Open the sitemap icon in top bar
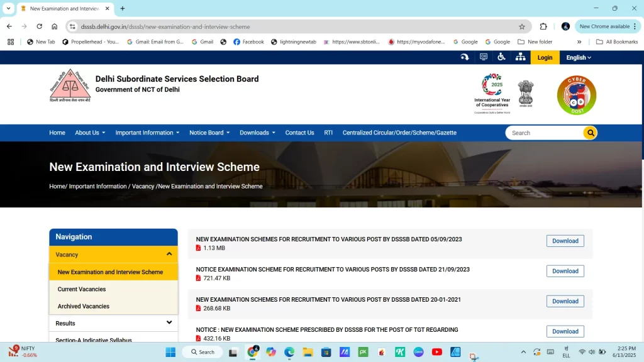The width and height of the screenshot is (644, 362). (520, 57)
